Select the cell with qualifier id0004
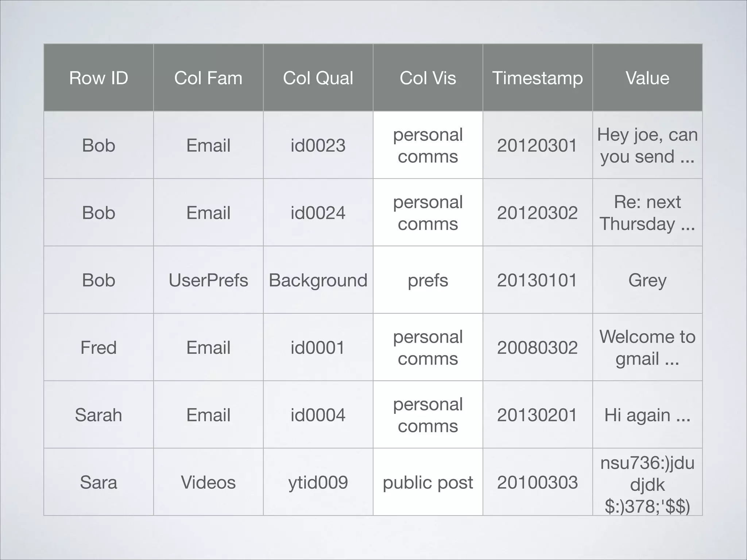The width and height of the screenshot is (747, 560). point(318,415)
